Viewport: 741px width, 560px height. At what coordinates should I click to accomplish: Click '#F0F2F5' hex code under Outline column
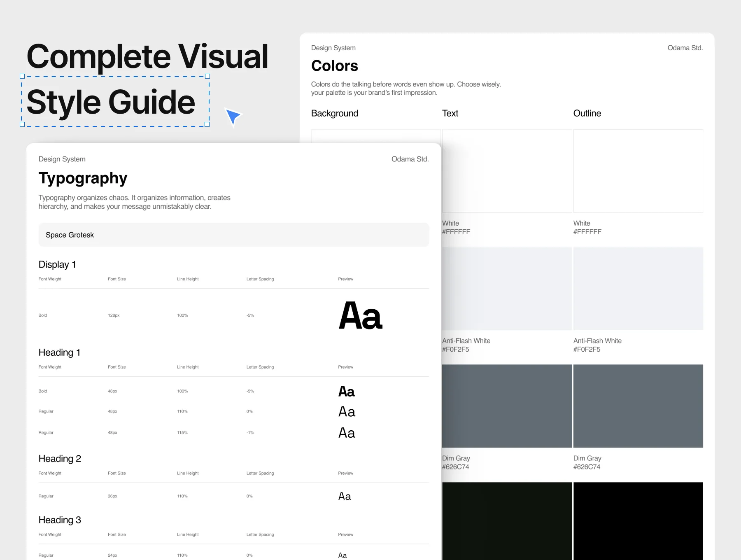pyautogui.click(x=587, y=350)
